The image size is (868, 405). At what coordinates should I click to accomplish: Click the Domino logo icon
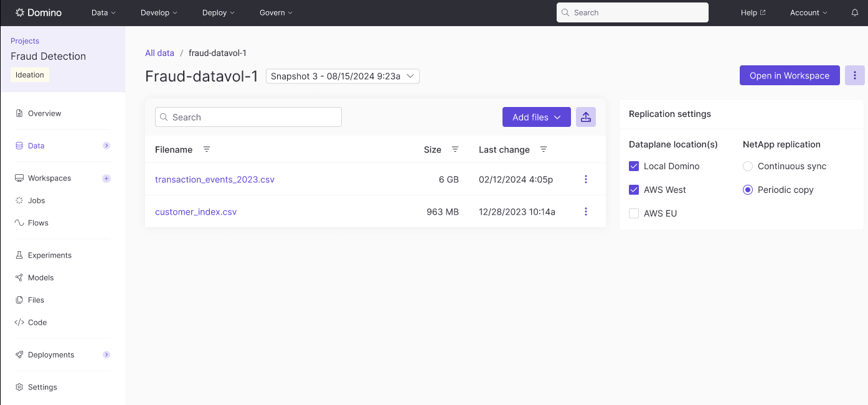pyautogui.click(x=20, y=12)
